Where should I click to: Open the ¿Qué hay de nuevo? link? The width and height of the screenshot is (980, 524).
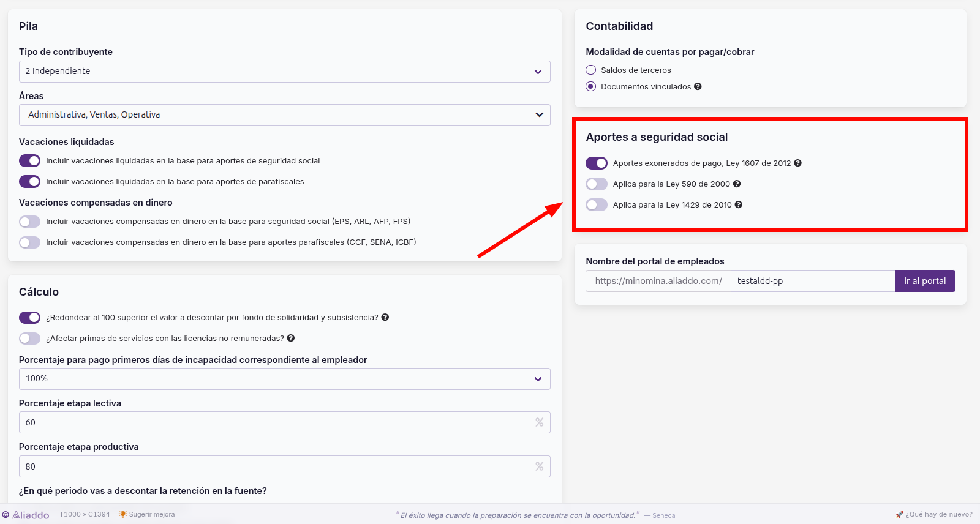939,515
